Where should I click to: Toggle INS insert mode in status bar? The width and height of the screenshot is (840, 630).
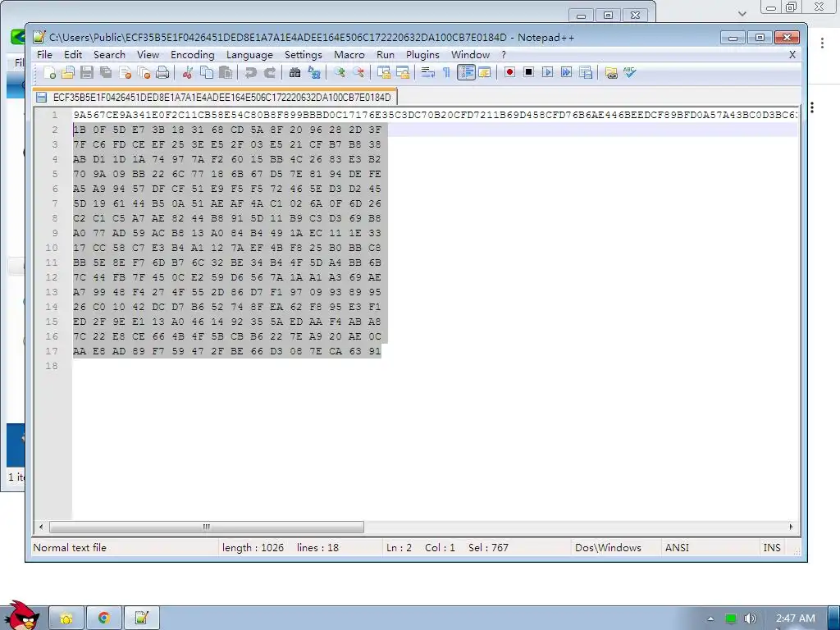[771, 547]
